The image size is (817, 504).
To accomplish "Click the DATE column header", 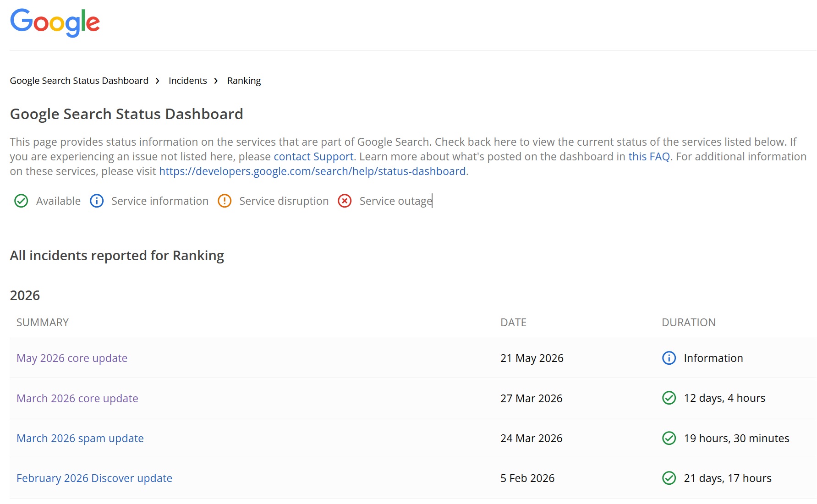I will (x=514, y=323).
